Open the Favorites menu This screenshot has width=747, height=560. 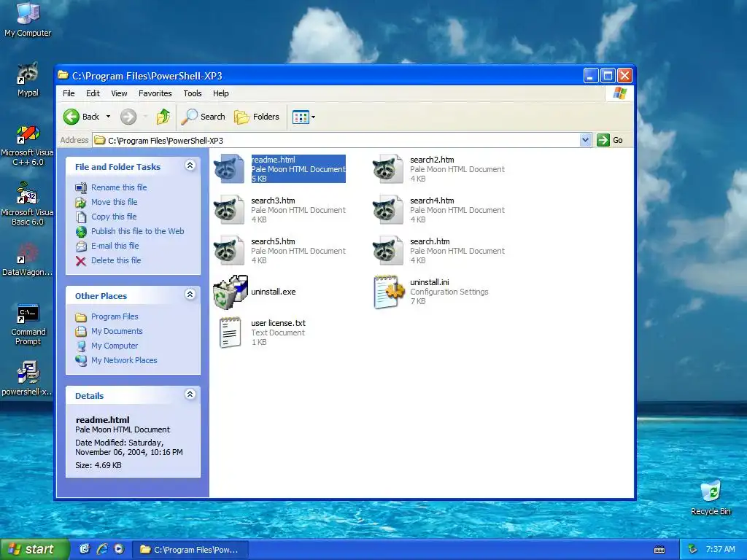click(155, 93)
